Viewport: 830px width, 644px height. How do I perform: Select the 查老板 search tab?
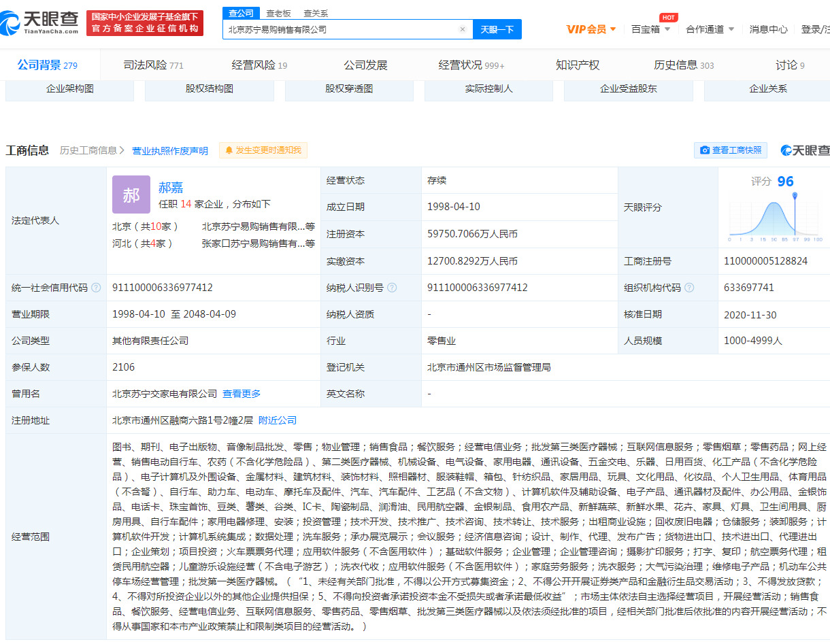click(x=279, y=13)
